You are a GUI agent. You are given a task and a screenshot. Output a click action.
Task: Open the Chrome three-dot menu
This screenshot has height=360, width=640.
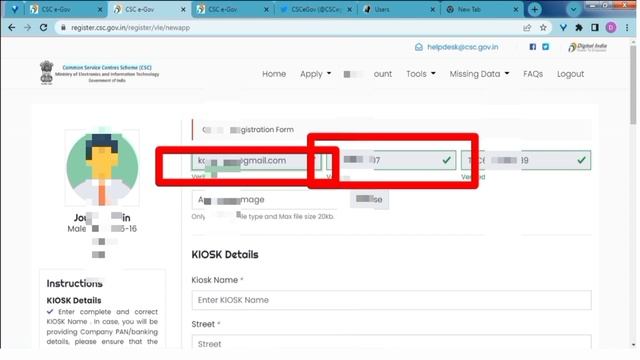pyautogui.click(x=627, y=28)
